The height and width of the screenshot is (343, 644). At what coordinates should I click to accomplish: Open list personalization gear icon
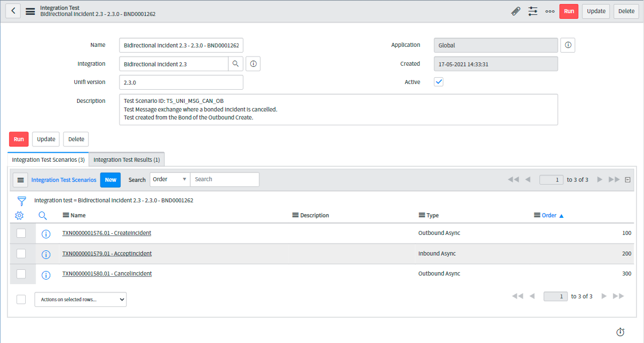[19, 216]
